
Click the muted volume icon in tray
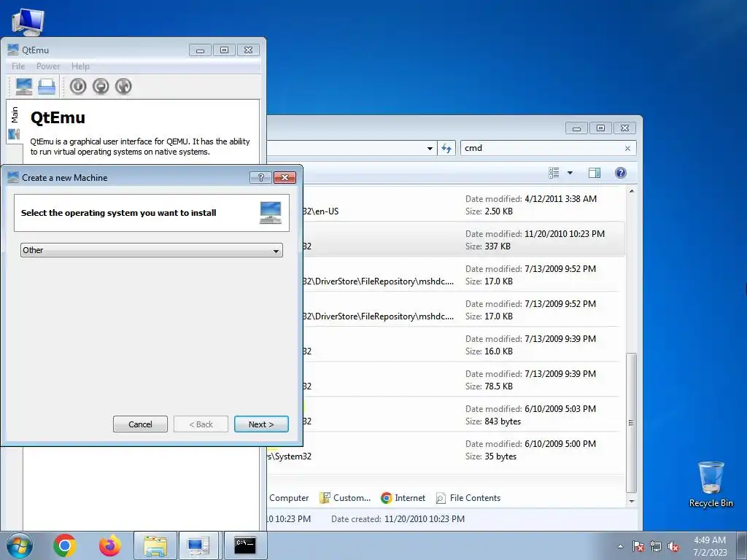point(673,546)
